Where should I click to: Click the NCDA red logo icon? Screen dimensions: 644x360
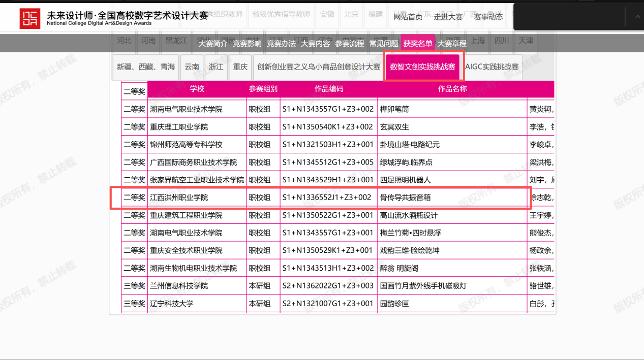point(29,18)
